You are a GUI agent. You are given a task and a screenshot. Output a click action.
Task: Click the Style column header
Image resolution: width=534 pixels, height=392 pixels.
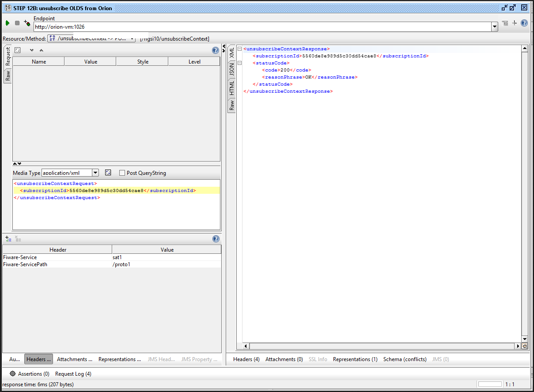tap(143, 62)
